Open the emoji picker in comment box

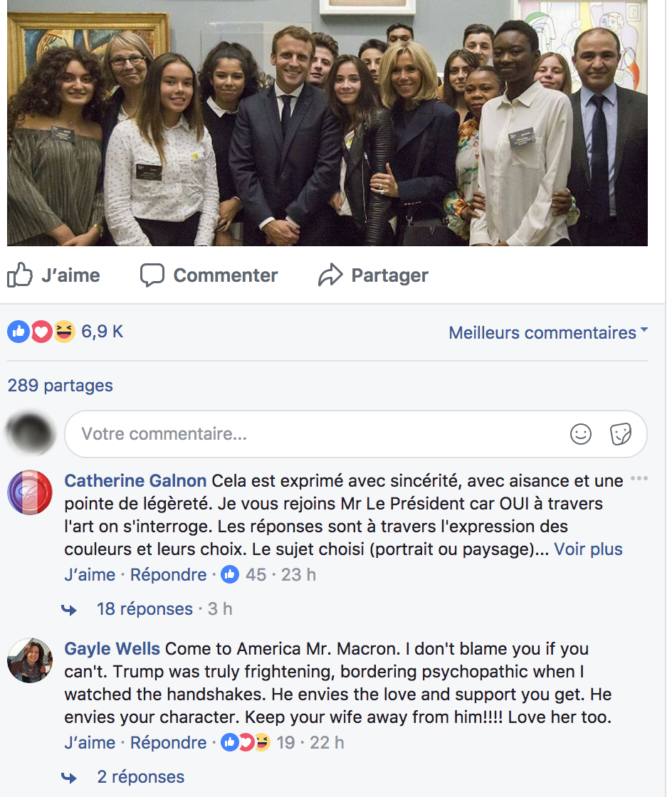tap(581, 434)
